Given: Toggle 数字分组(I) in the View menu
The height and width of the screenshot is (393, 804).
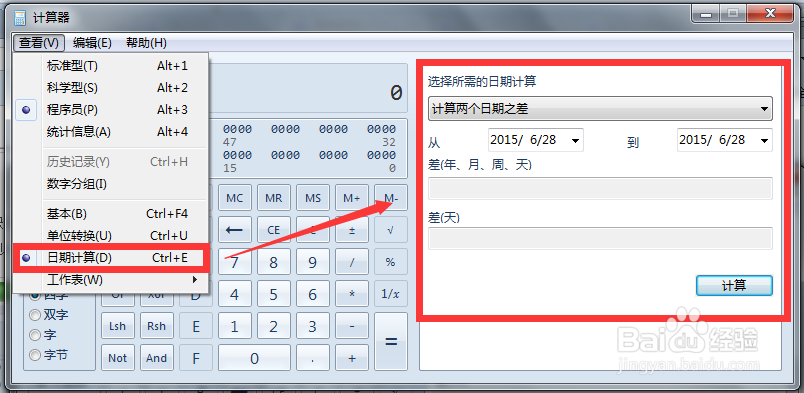Looking at the screenshot, I should tap(110, 184).
